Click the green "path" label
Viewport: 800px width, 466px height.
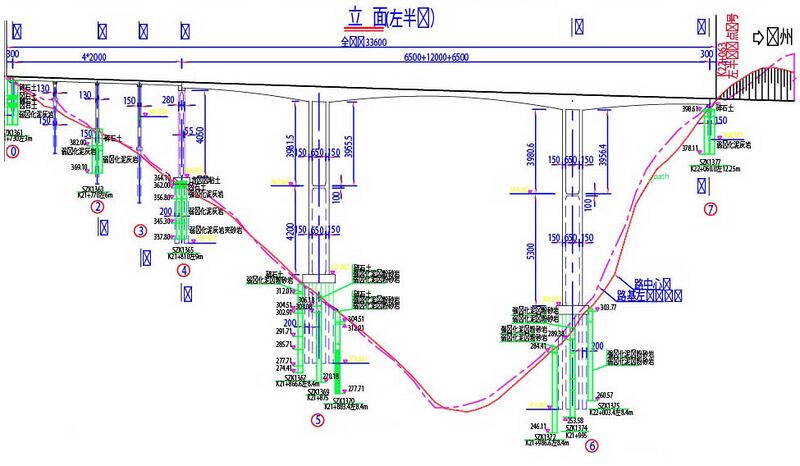click(x=661, y=177)
